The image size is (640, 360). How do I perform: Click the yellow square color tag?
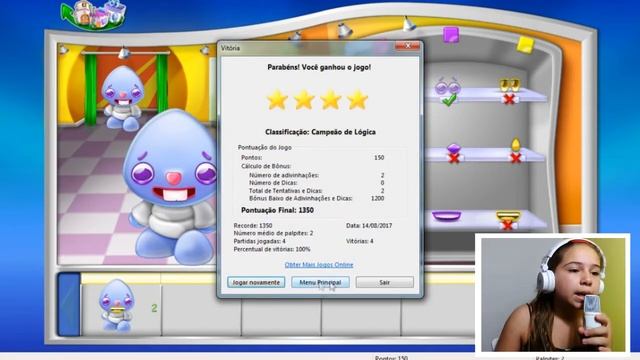click(525, 44)
